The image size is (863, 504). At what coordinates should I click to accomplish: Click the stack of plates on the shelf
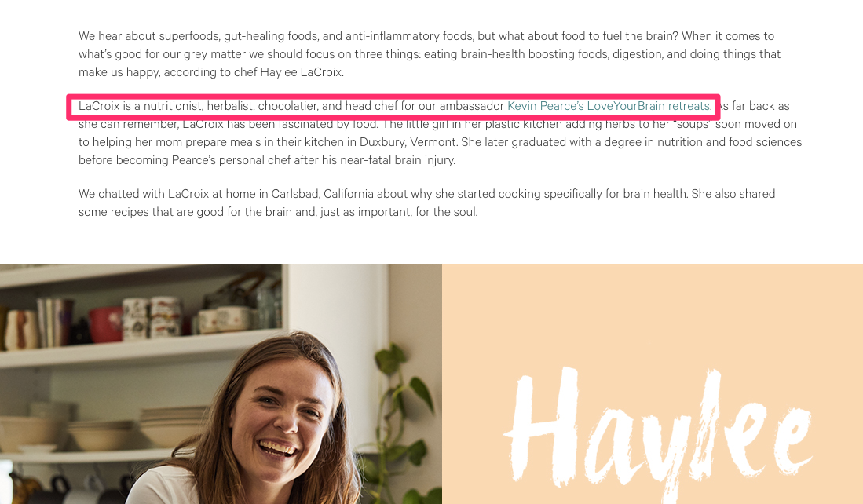tap(172, 425)
